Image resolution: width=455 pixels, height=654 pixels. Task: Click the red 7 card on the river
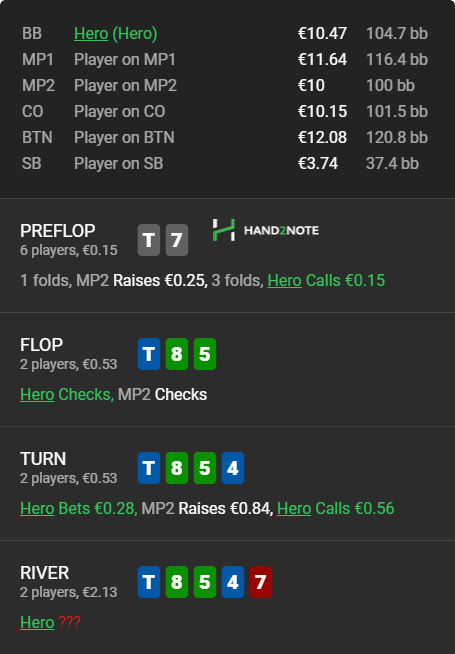pyautogui.click(x=261, y=582)
